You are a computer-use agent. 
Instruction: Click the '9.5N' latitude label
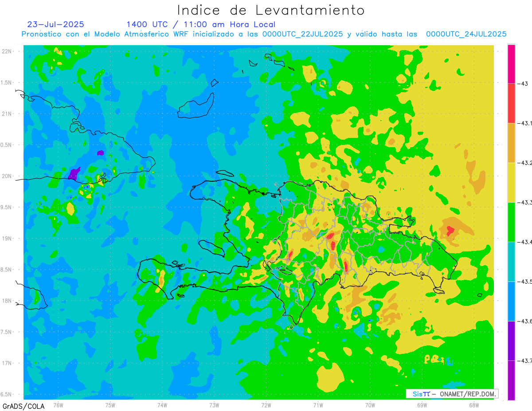coord(6,207)
